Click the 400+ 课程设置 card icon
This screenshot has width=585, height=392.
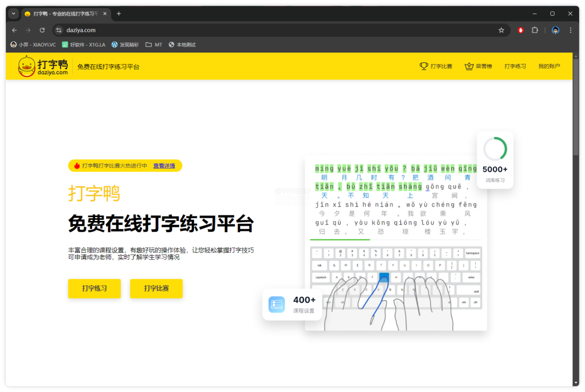click(276, 304)
